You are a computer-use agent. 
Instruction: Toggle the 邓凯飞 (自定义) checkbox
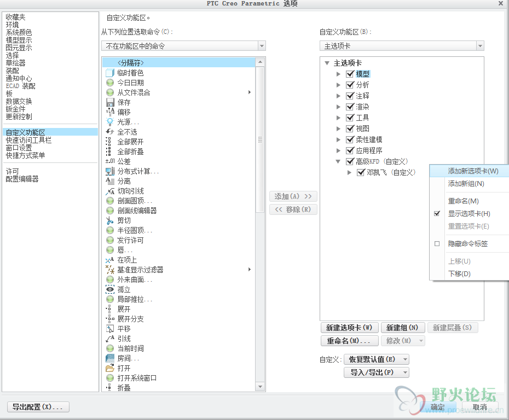[x=361, y=173]
